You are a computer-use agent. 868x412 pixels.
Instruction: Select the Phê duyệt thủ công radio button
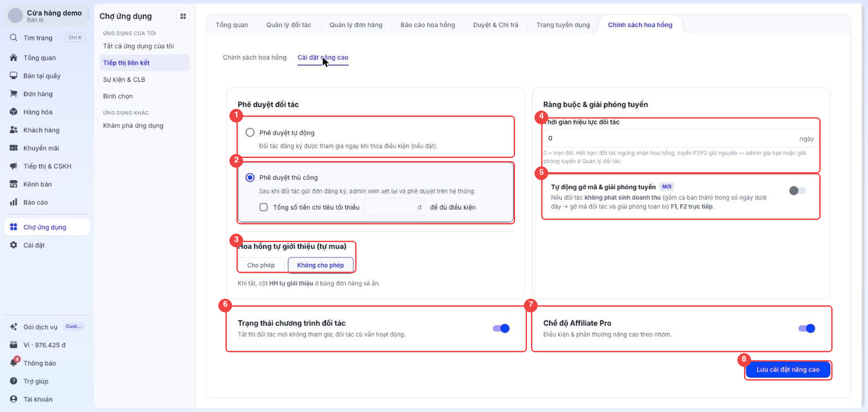[250, 177]
